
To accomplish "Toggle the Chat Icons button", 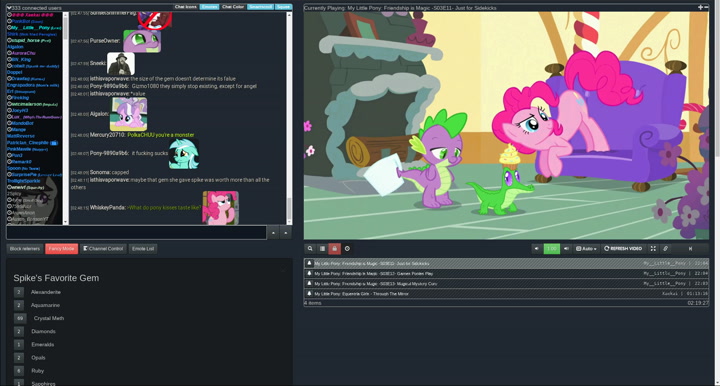I will point(186,7).
